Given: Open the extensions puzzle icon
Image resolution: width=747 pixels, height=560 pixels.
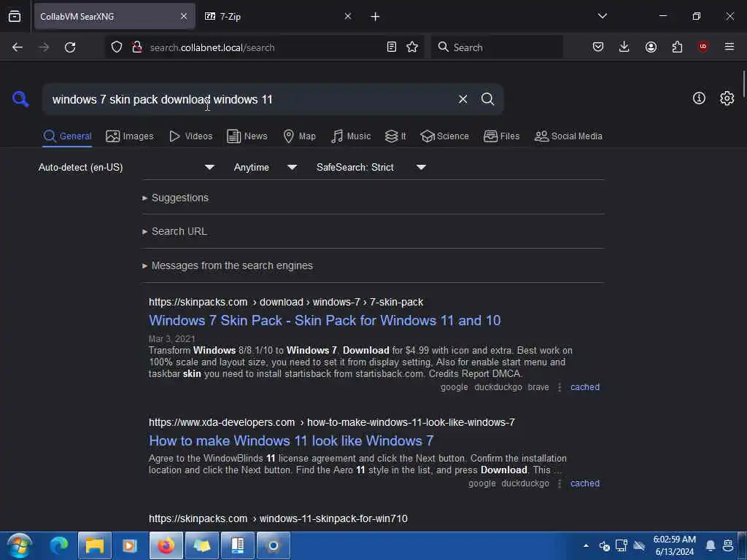Looking at the screenshot, I should 677,47.
